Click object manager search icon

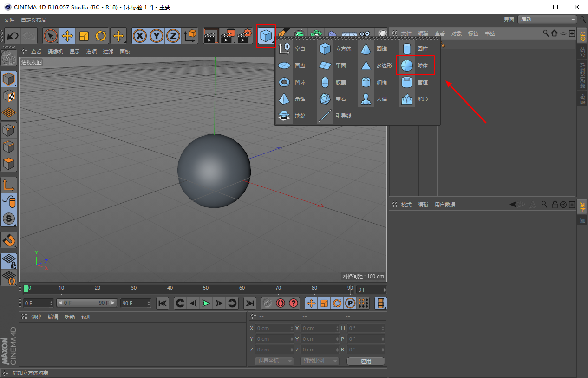tap(546, 33)
